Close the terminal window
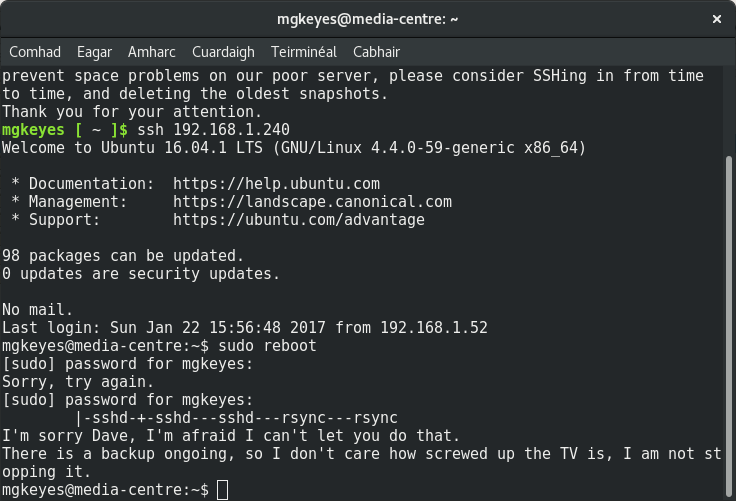 coord(717,19)
